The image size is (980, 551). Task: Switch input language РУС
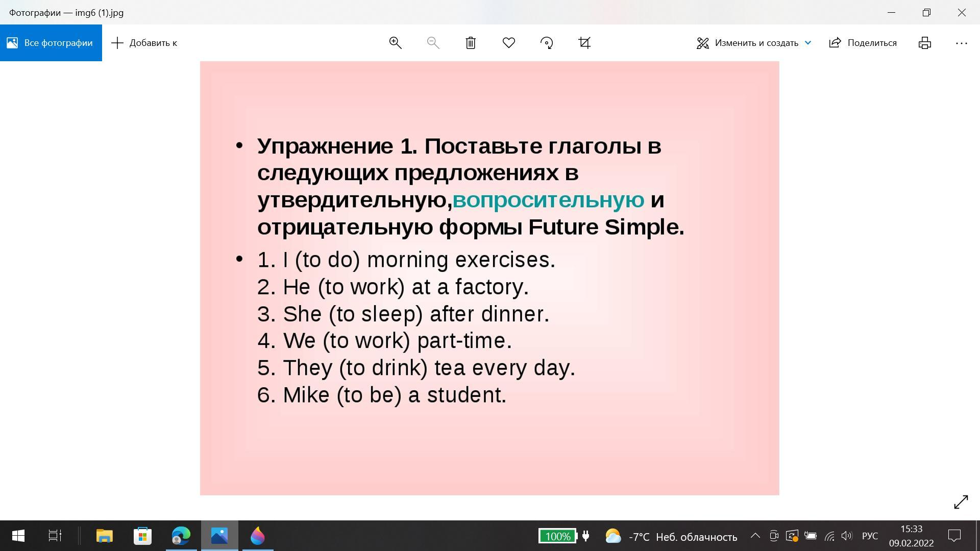(x=870, y=536)
